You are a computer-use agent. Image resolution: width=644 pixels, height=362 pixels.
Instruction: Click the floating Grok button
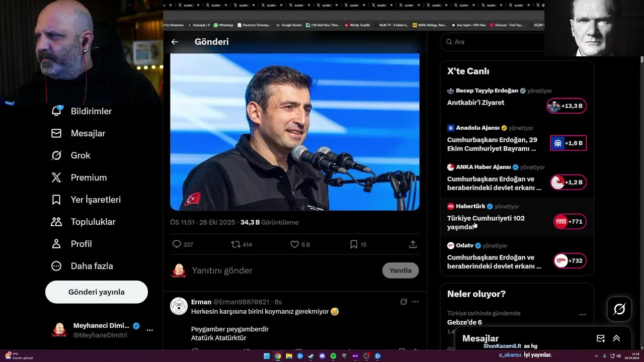(x=619, y=309)
